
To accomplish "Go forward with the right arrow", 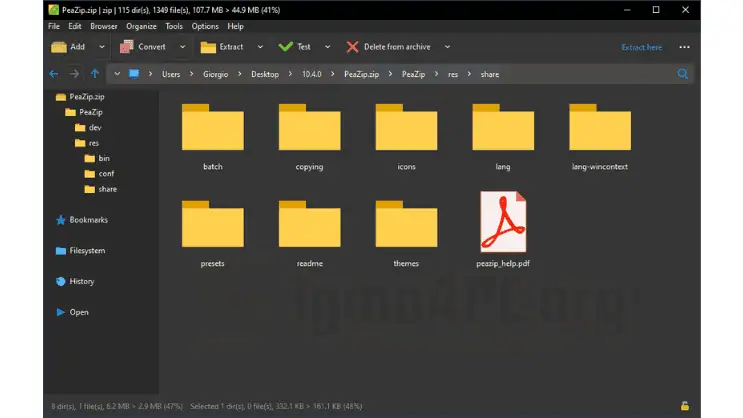I will 74,74.
